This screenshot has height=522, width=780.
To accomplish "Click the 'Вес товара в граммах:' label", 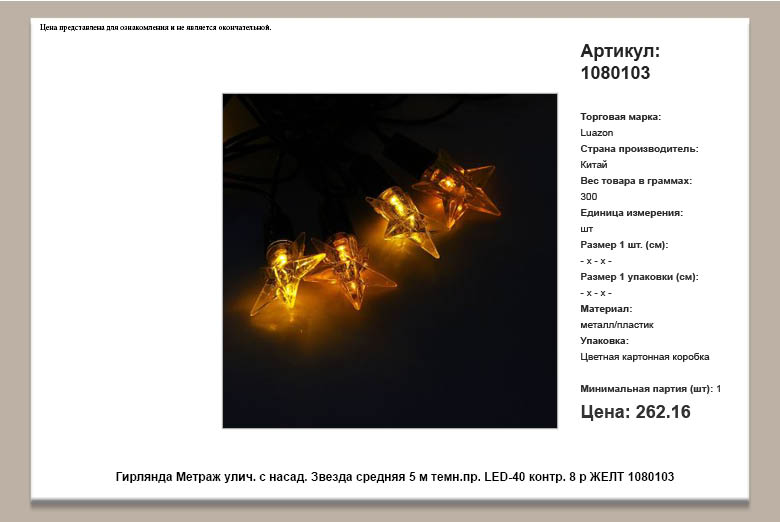I will coord(636,181).
